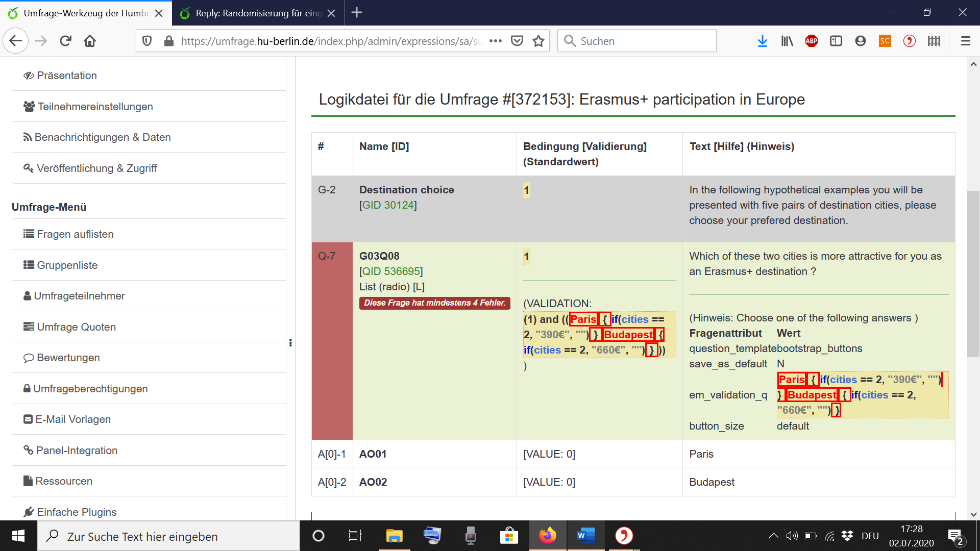Click the Firefox home icon
This screenshot has width=980, height=551.
point(90,41)
